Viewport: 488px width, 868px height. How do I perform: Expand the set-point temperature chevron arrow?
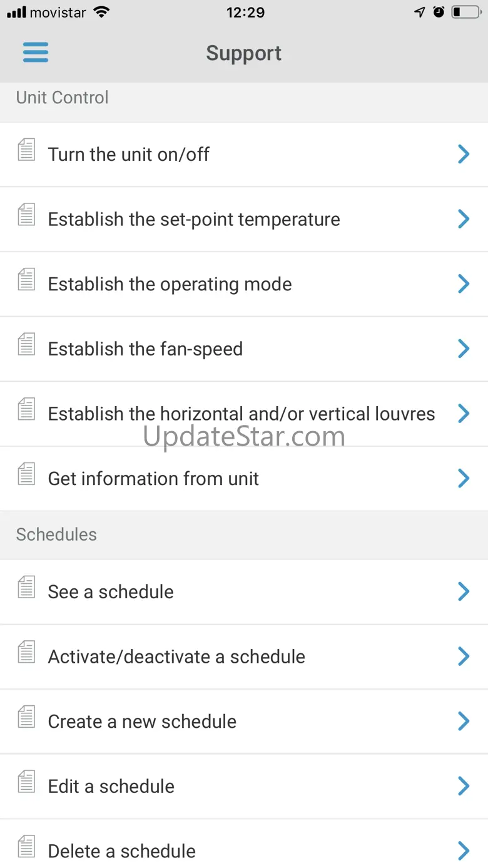point(464,219)
